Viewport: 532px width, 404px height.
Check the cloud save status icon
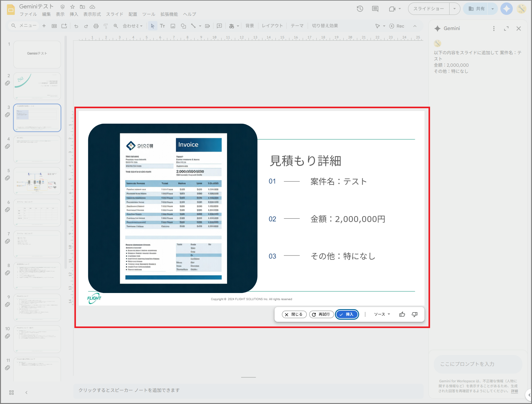point(92,7)
